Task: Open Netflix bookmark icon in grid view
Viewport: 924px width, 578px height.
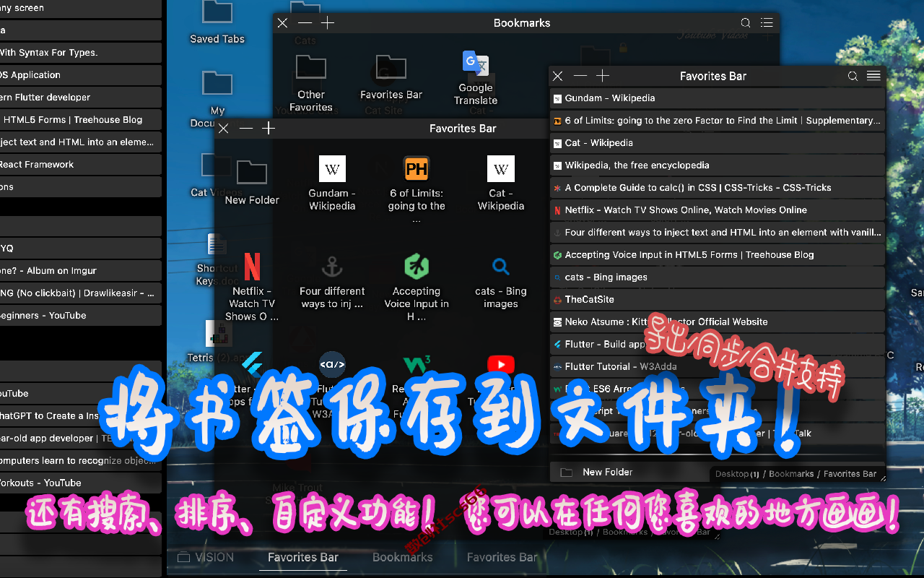Action: [252, 267]
